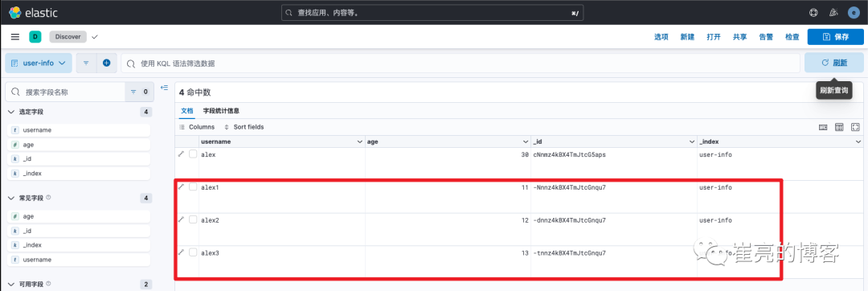Open the _index column header menu
The image size is (868, 291).
(x=858, y=142)
